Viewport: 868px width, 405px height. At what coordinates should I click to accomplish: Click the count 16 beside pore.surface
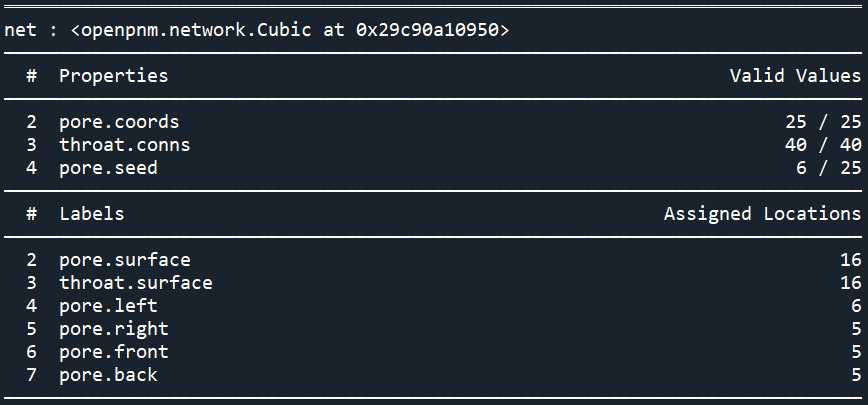850,260
